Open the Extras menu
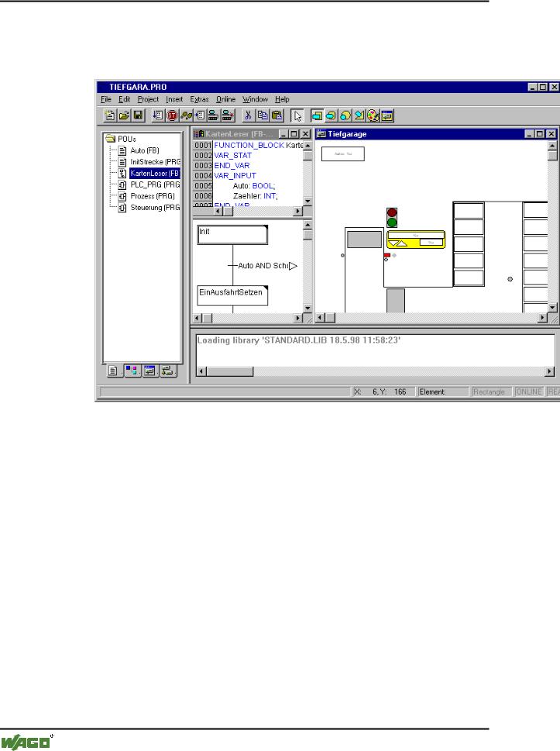560x751 pixels. tap(199, 99)
